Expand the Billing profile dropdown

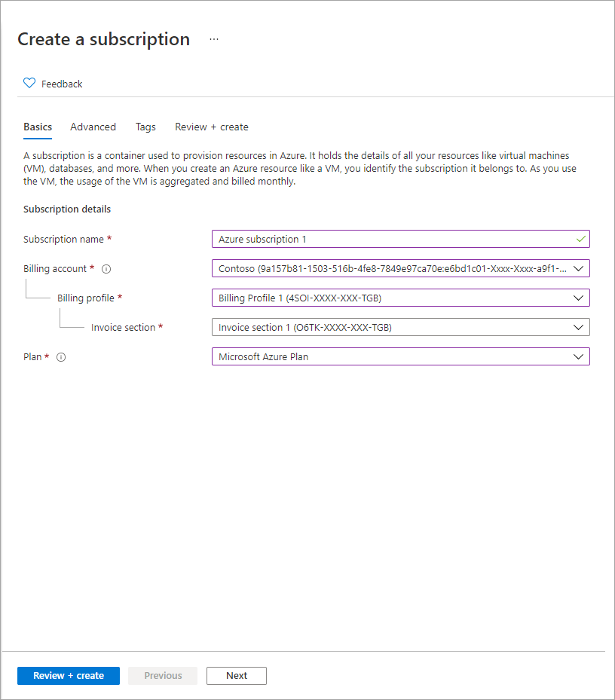pyautogui.click(x=578, y=298)
